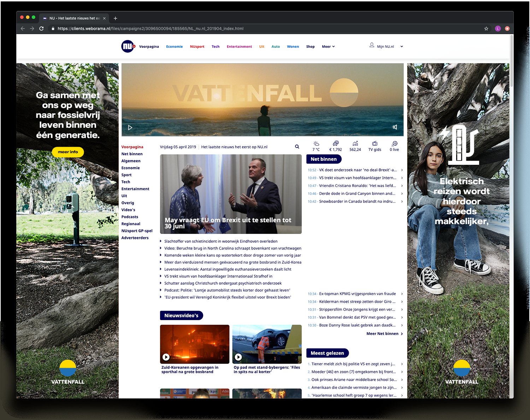Open the Uit top menu item
Screen dimensions: 530x420
coord(262,47)
